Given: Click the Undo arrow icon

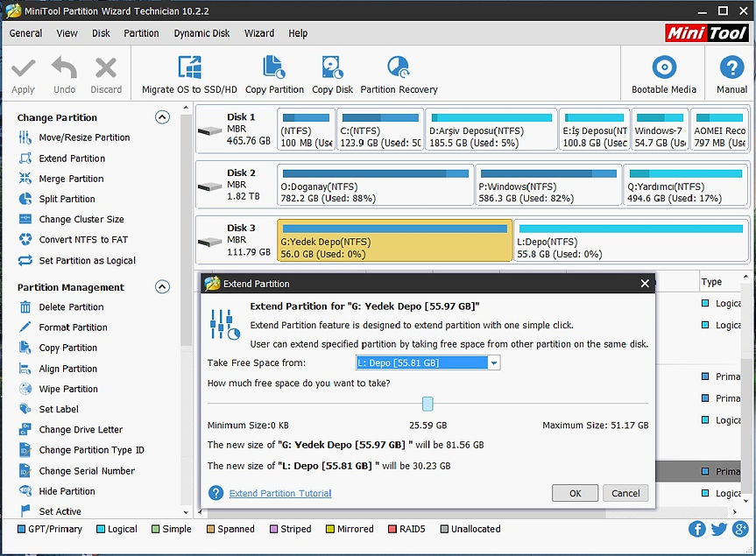Looking at the screenshot, I should (64, 68).
